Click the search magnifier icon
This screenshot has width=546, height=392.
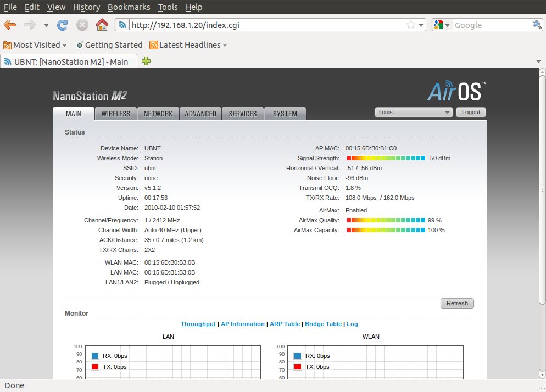coord(537,25)
